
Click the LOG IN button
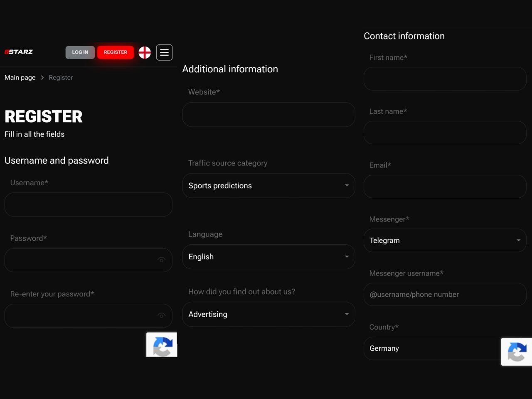pos(80,52)
